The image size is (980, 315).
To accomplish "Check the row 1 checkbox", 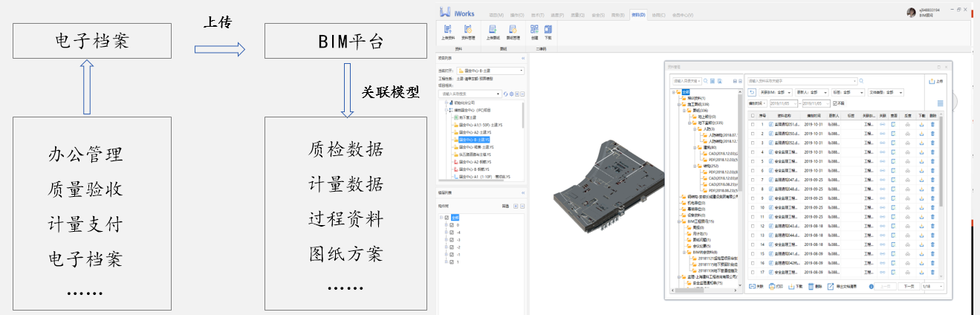I will 752,124.
